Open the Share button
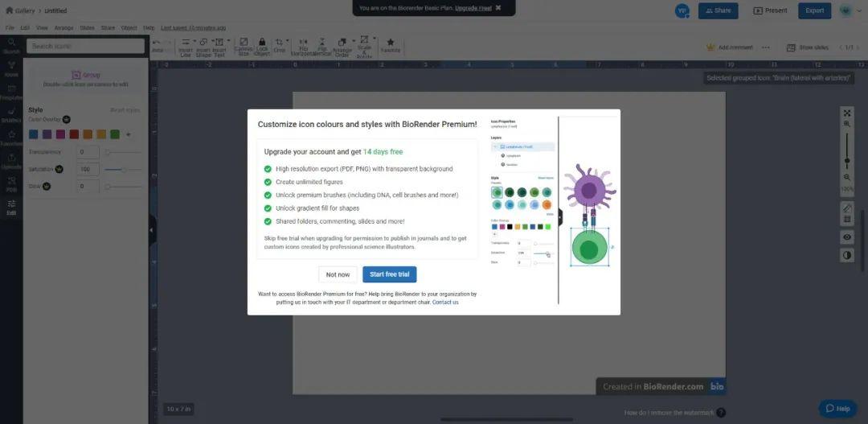 tap(718, 10)
